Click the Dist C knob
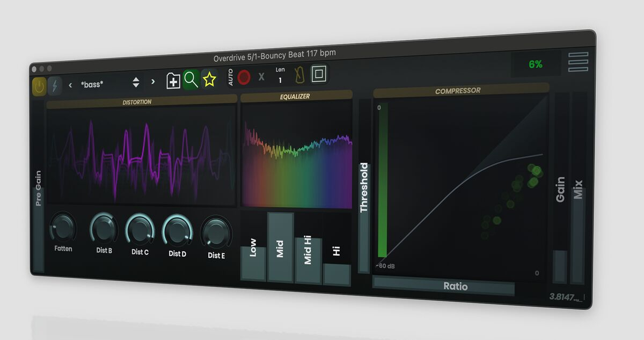This screenshot has height=340, width=644. tap(140, 229)
